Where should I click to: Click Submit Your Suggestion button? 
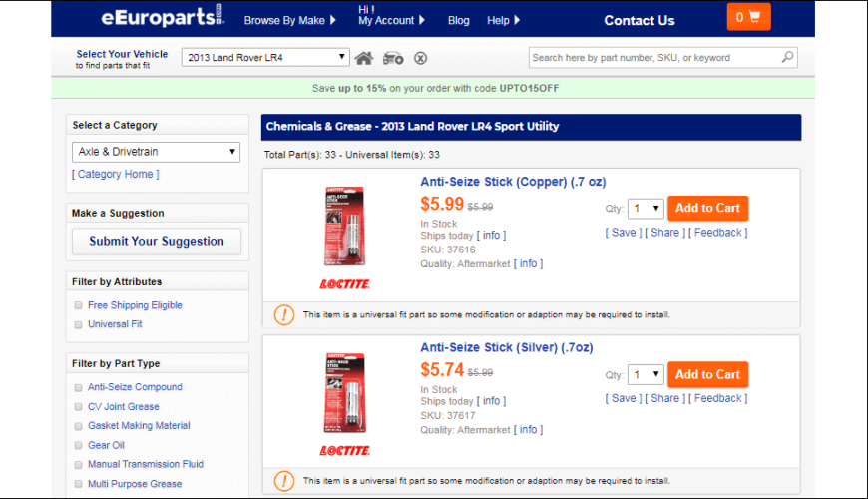157,241
